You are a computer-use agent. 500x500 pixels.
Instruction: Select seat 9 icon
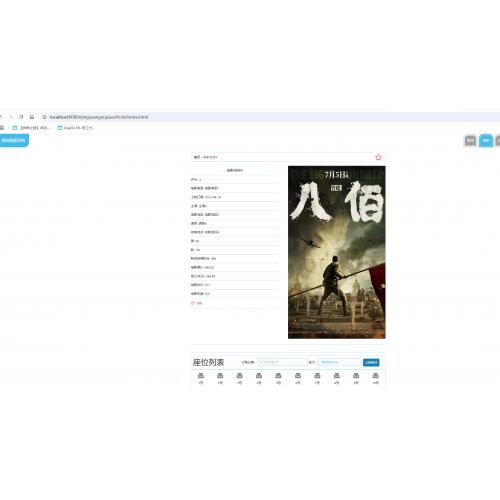click(x=356, y=376)
